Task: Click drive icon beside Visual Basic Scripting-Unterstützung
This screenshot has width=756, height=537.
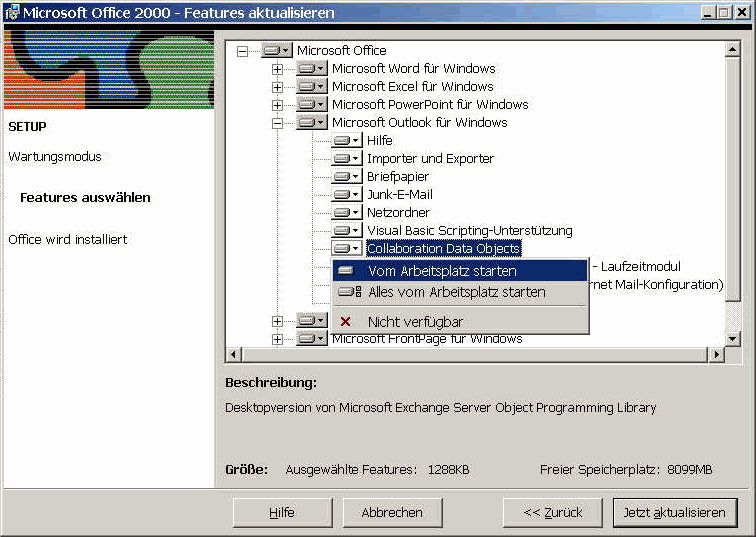Action: tap(347, 230)
